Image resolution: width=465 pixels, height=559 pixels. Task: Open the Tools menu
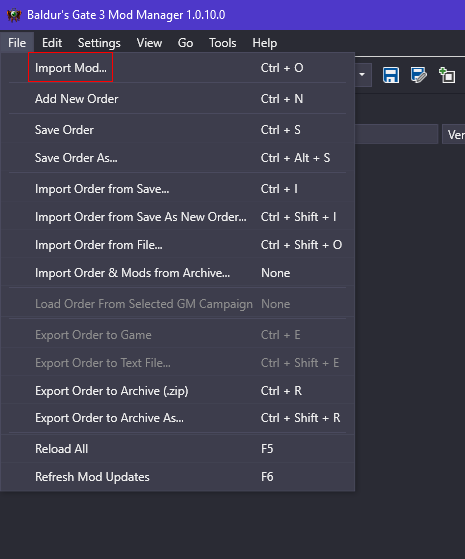tap(223, 43)
